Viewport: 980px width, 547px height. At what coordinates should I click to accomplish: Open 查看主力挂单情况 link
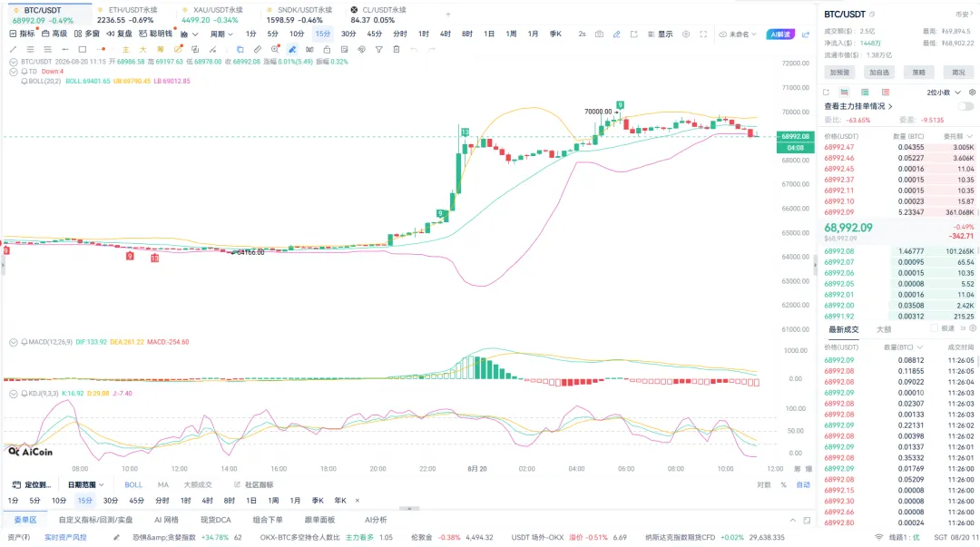tap(858, 106)
